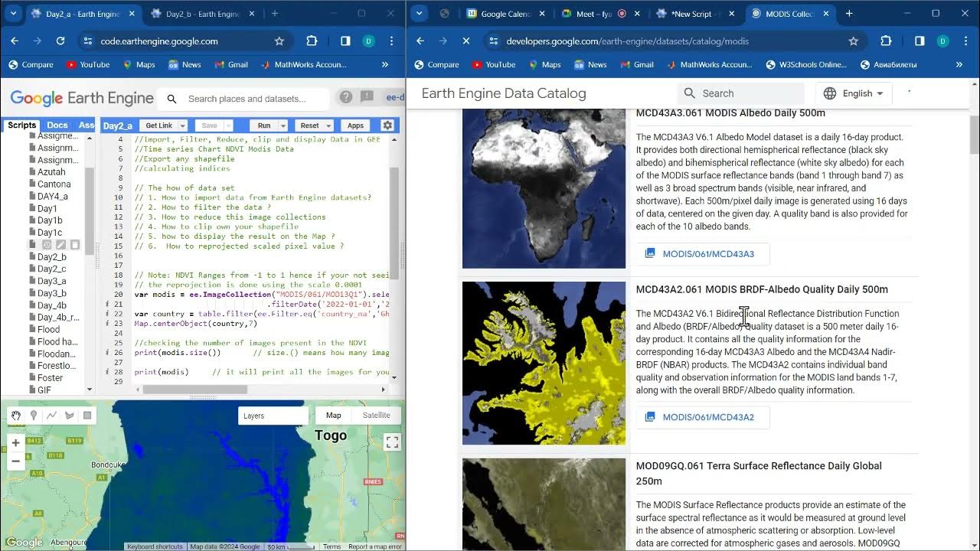Viewport: 980px width, 551px height.
Task: Switch map to Map view
Action: (x=334, y=416)
